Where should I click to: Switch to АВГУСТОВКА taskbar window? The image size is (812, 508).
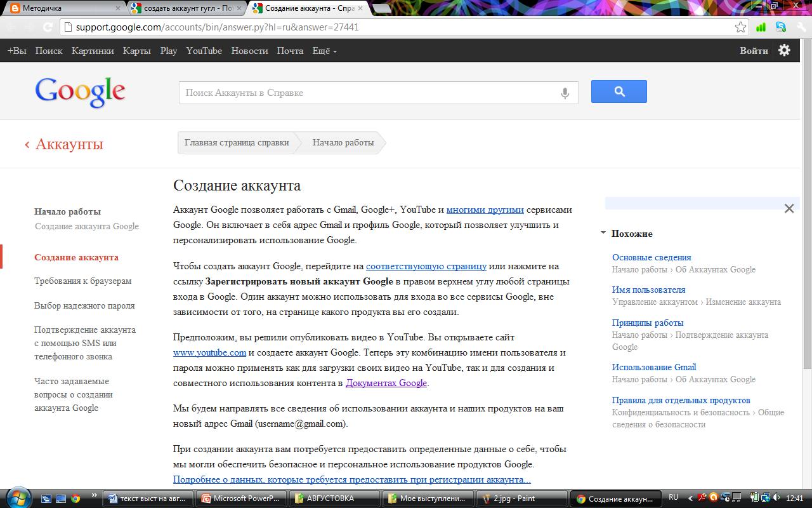click(335, 498)
